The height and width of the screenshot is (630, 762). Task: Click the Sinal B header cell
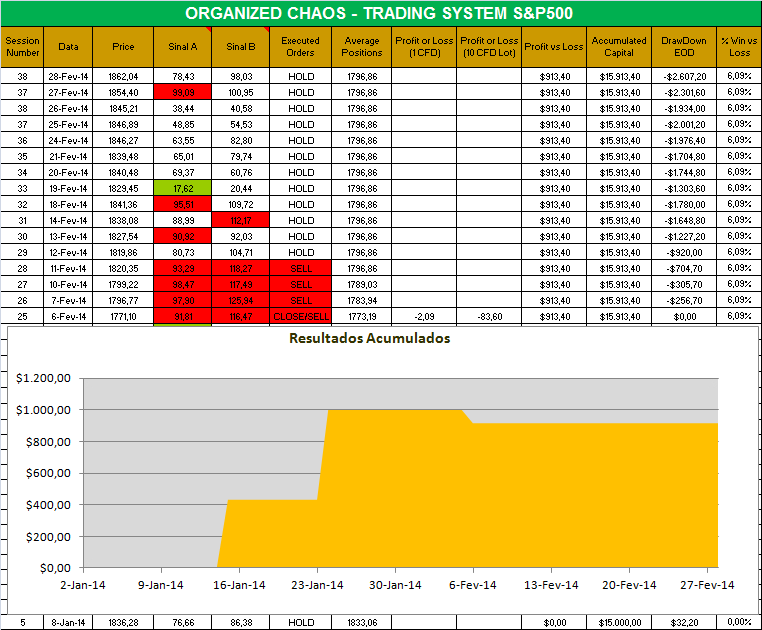pyautogui.click(x=241, y=47)
